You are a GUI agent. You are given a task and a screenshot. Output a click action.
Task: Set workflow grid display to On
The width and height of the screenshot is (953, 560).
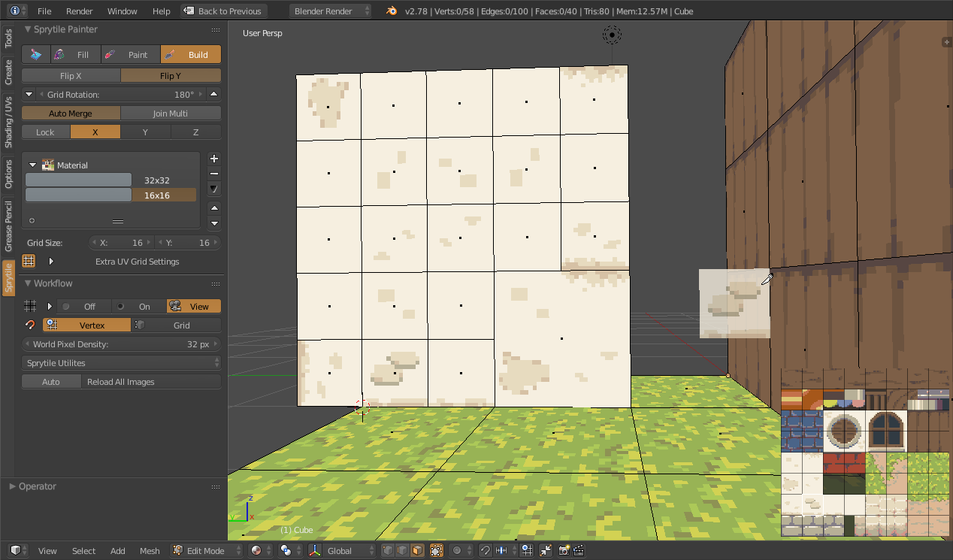(139, 307)
